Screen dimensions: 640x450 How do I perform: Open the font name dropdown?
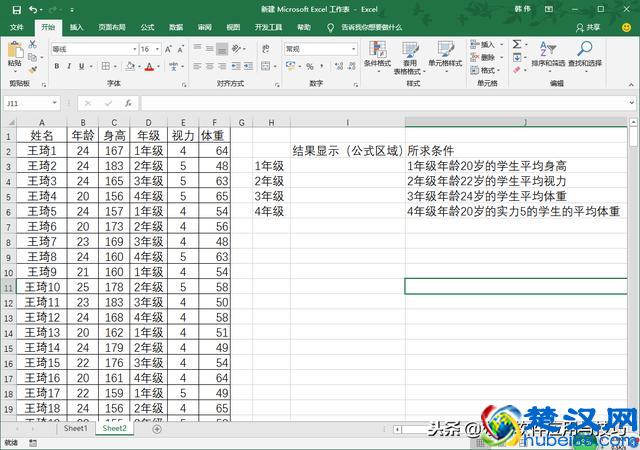click(135, 49)
